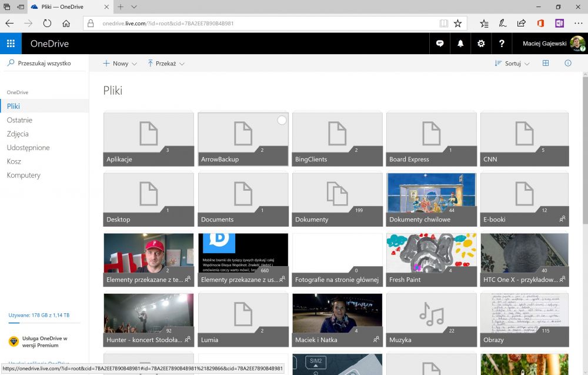Set these tabs aside icon
This screenshot has width=588, height=375.
point(21,6)
